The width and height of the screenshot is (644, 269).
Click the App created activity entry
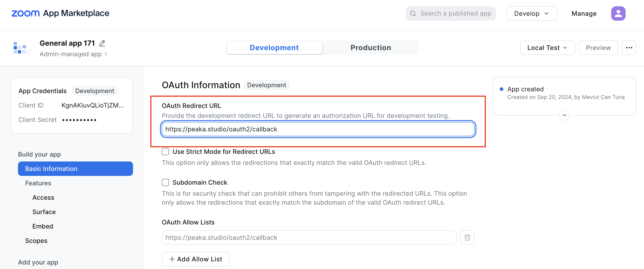click(x=525, y=89)
